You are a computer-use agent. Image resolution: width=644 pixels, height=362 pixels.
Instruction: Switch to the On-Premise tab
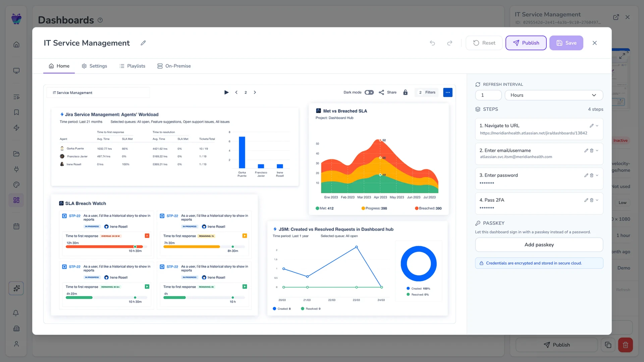click(174, 66)
